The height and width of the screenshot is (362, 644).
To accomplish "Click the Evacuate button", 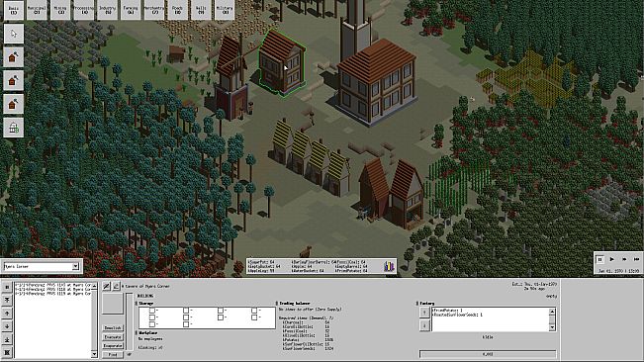I will coord(113,337).
